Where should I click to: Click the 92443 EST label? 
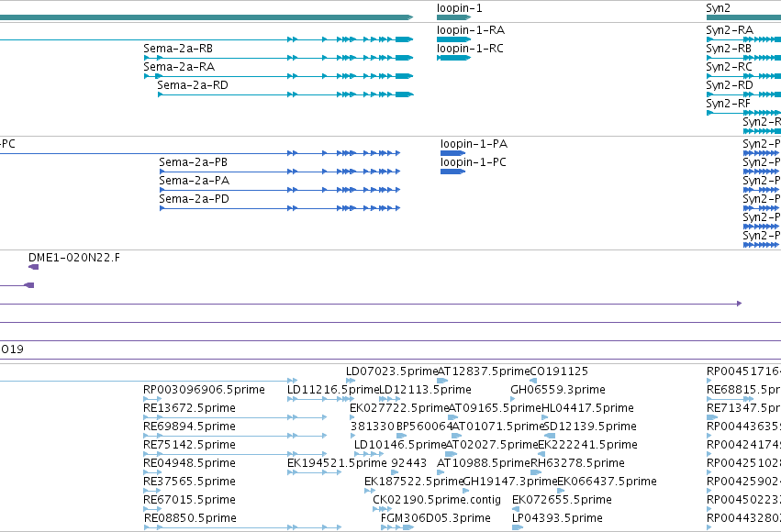(408, 464)
